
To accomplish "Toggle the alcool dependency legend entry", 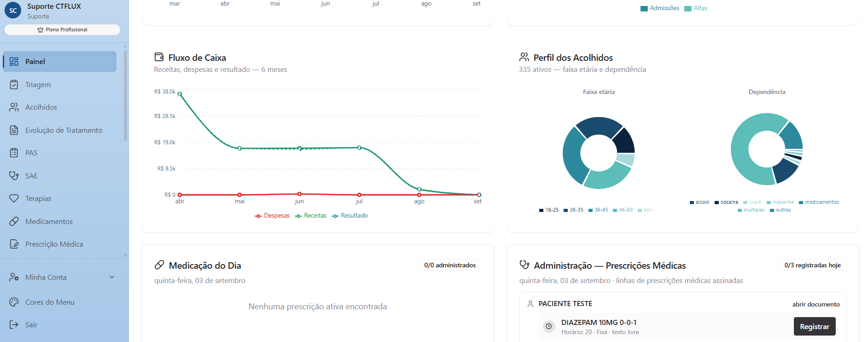I will click(699, 202).
